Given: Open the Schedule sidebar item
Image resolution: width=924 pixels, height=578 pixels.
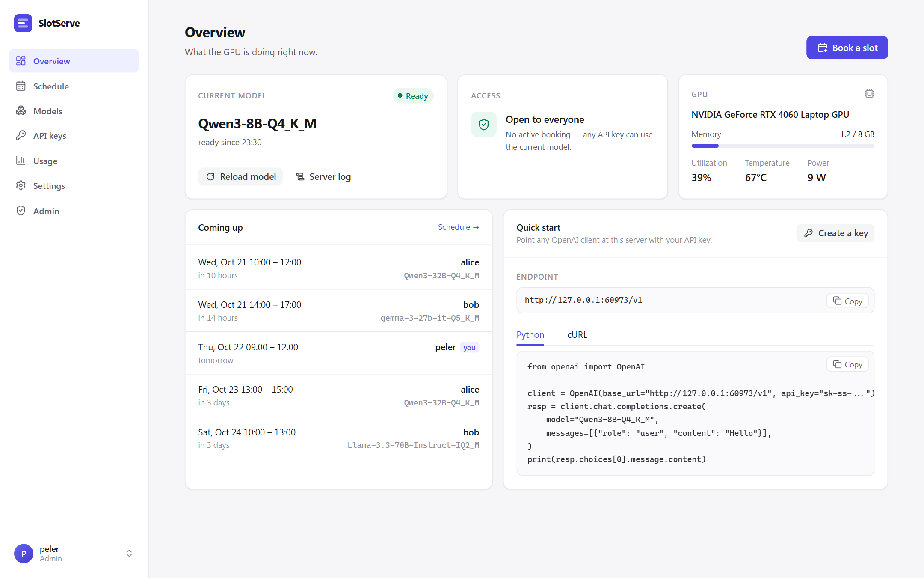Looking at the screenshot, I should click(x=74, y=86).
